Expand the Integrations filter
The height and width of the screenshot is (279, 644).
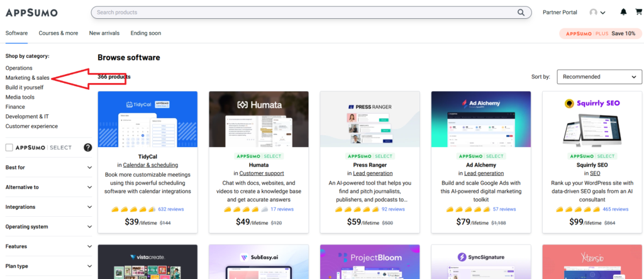click(49, 207)
